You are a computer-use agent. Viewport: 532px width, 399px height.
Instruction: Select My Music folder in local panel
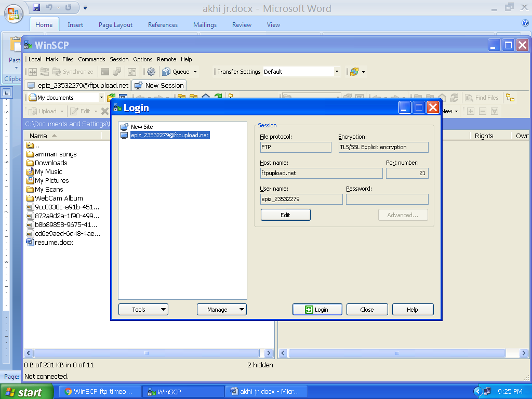pyautogui.click(x=44, y=171)
